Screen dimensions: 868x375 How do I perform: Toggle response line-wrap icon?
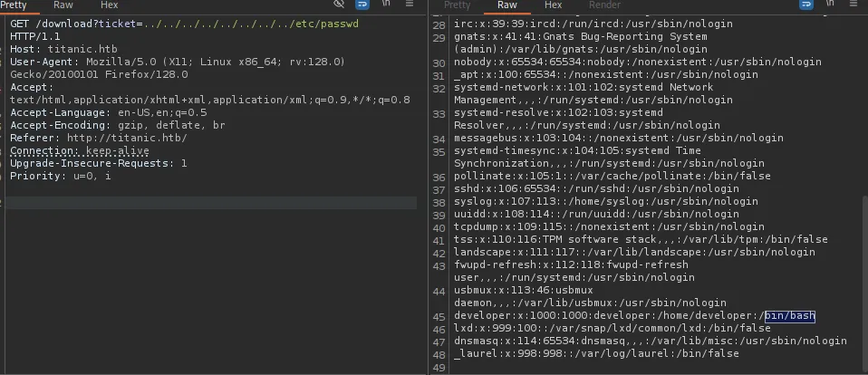pos(806,4)
